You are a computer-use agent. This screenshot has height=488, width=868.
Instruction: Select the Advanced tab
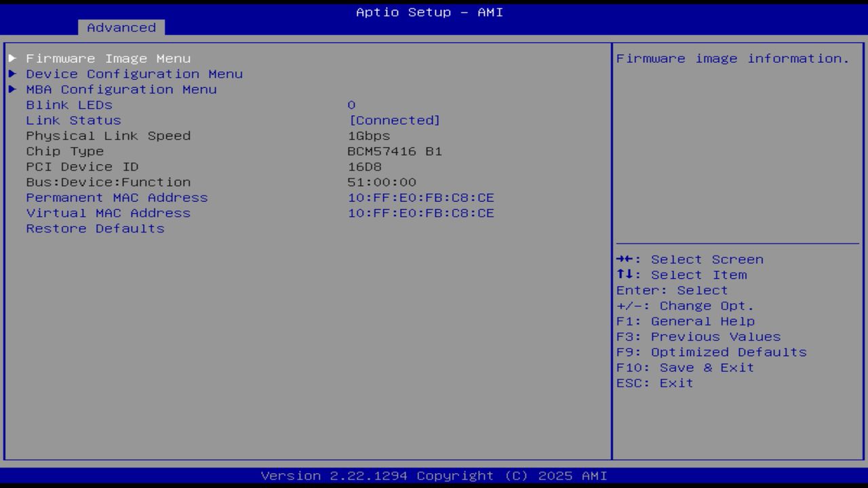point(121,28)
